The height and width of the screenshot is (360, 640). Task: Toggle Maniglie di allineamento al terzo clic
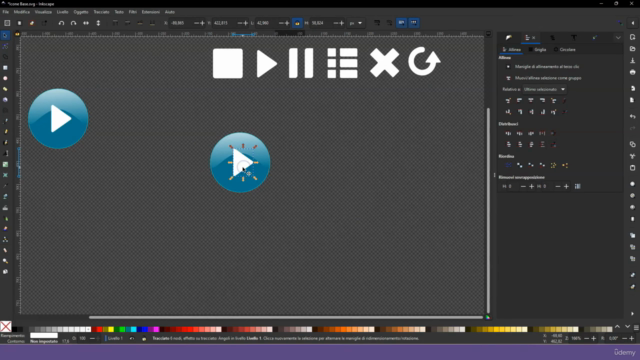click(x=509, y=67)
